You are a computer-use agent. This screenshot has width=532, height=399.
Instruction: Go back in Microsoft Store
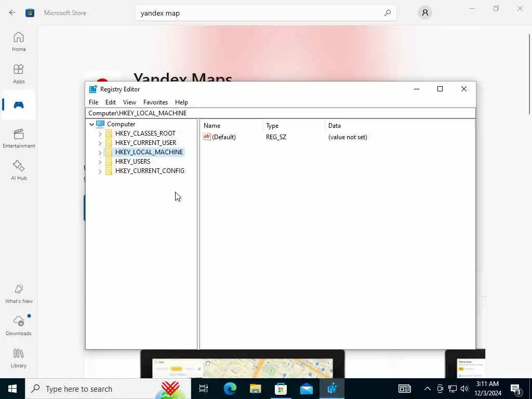tap(12, 13)
